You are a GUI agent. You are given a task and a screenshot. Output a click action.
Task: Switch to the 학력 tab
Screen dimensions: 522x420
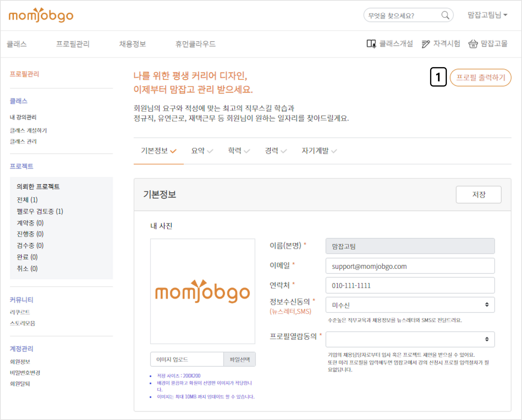[235, 151]
